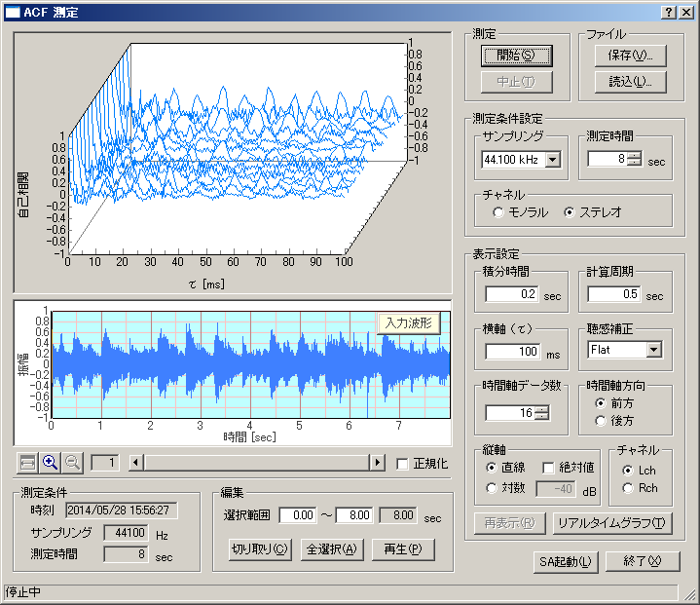Screen dimensions: 700x605
Task: Click the 停止中 status bar text
Action: click(x=23, y=592)
